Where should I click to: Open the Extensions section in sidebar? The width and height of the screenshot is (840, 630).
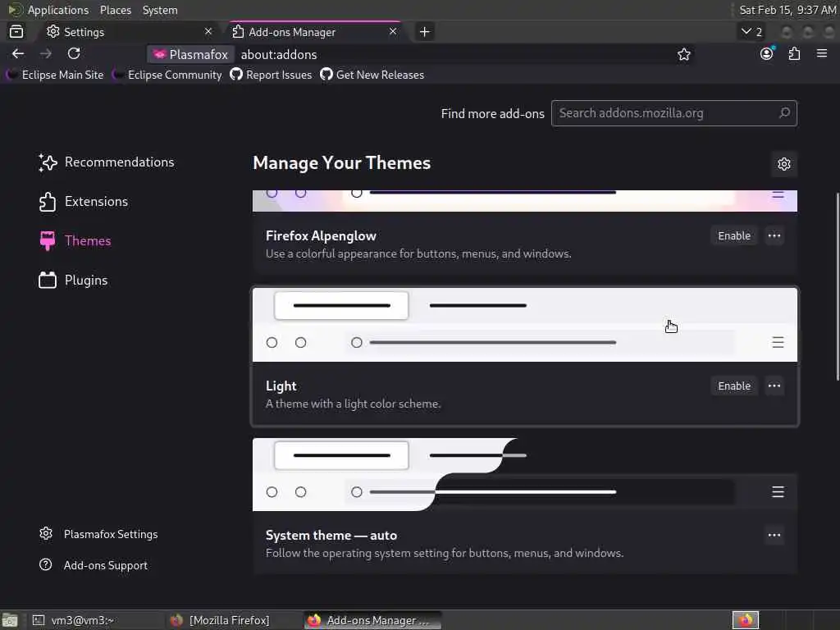pos(84,202)
